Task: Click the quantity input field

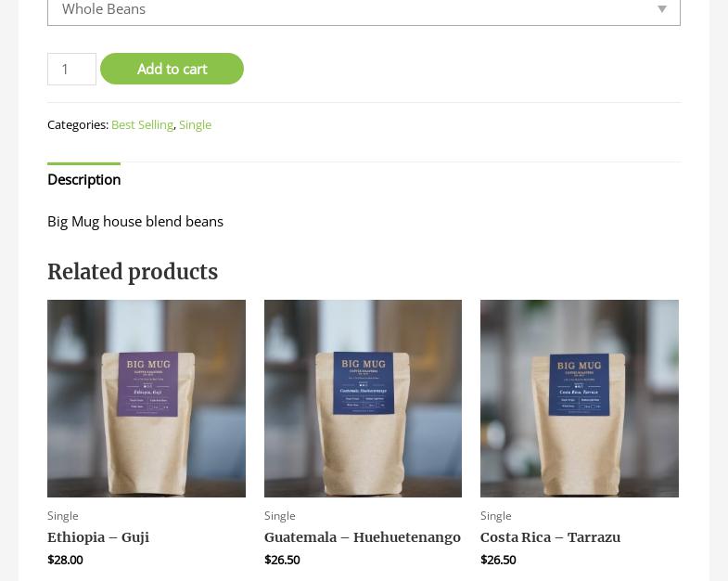Action: [x=71, y=69]
